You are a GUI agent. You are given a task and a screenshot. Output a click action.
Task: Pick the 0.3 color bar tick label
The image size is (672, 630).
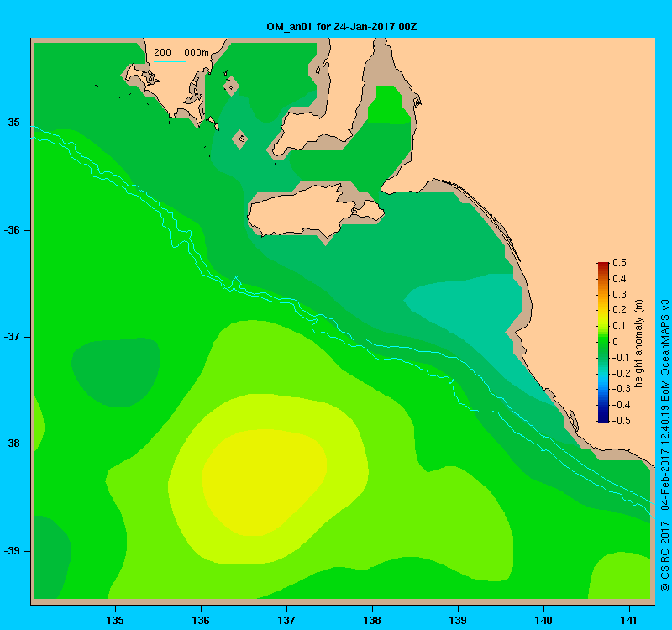619,295
